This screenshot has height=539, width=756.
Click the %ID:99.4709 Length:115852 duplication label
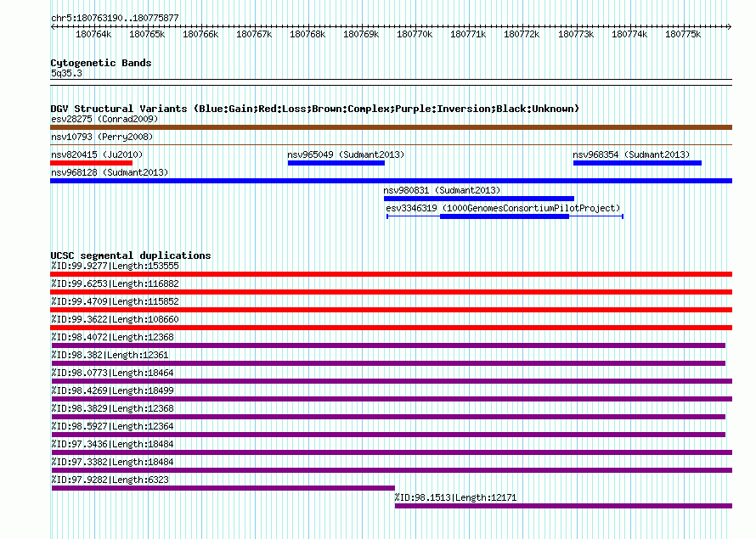click(115, 301)
